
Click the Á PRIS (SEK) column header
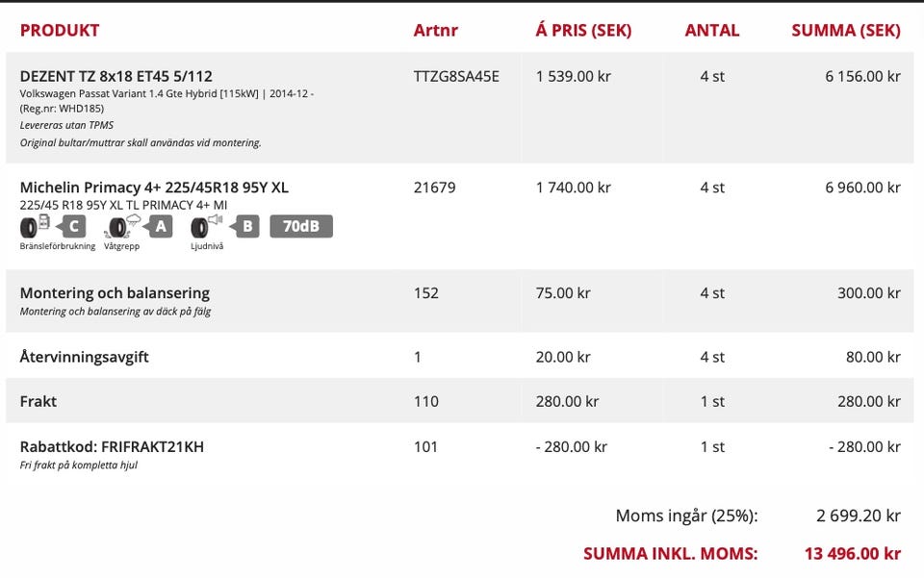coord(583,30)
